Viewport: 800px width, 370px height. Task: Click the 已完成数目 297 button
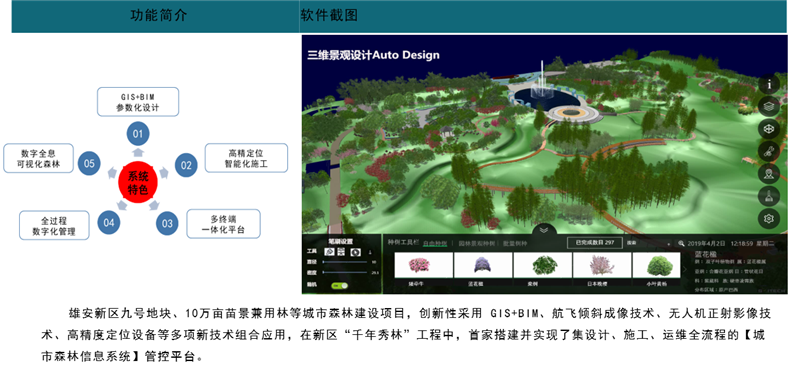pyautogui.click(x=595, y=243)
